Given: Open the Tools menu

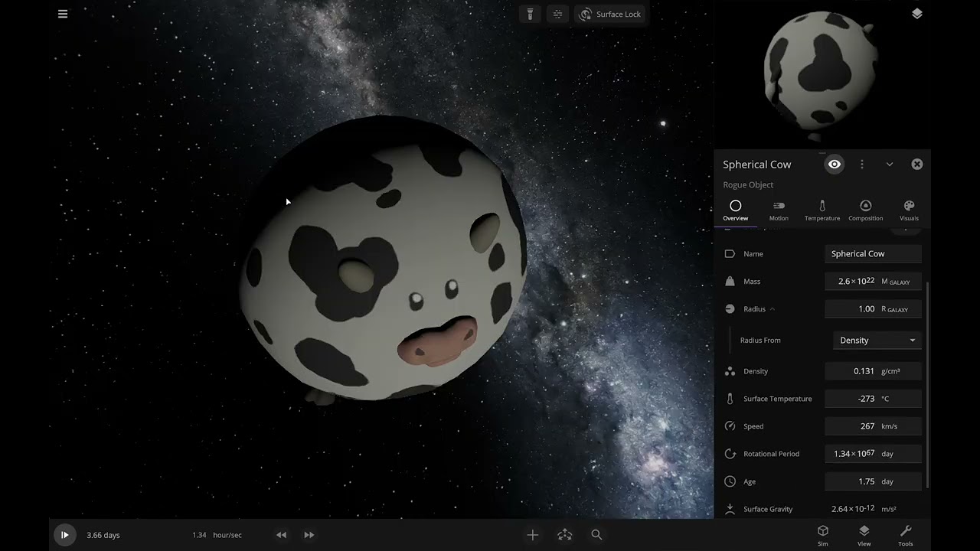Looking at the screenshot, I should (x=905, y=535).
